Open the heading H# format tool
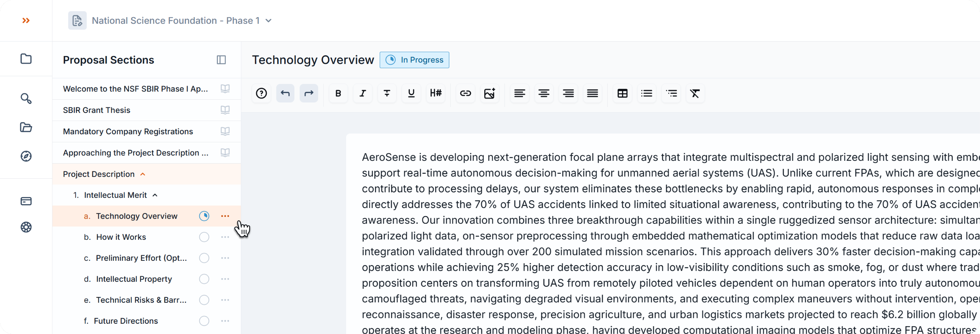The image size is (980, 334). [x=435, y=93]
